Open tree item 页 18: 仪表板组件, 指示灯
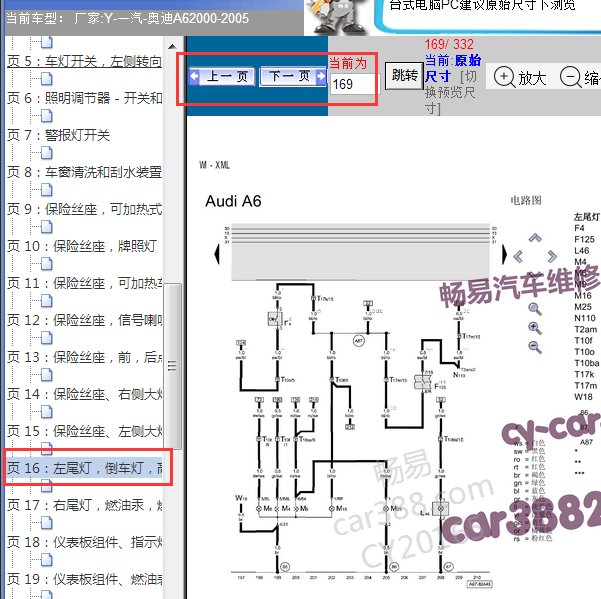The height and width of the screenshot is (599, 601). [x=84, y=542]
